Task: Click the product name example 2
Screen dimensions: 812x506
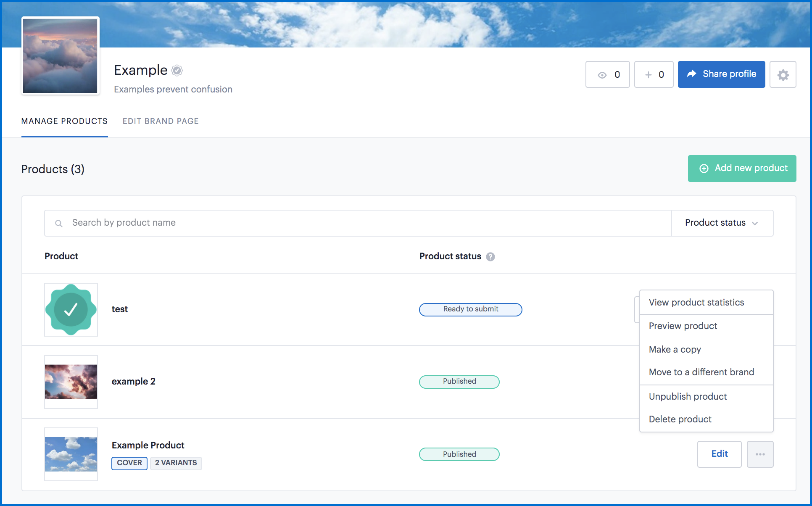Action: click(134, 382)
